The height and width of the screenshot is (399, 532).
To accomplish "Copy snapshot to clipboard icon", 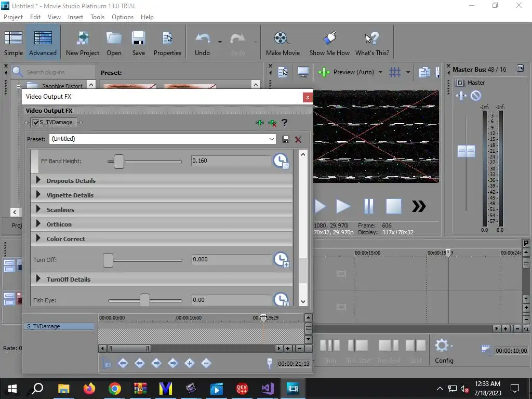I will click(424, 72).
